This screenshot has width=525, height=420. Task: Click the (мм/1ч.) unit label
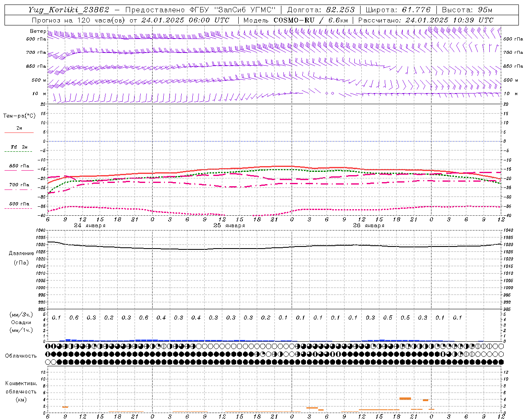pyautogui.click(x=22, y=330)
